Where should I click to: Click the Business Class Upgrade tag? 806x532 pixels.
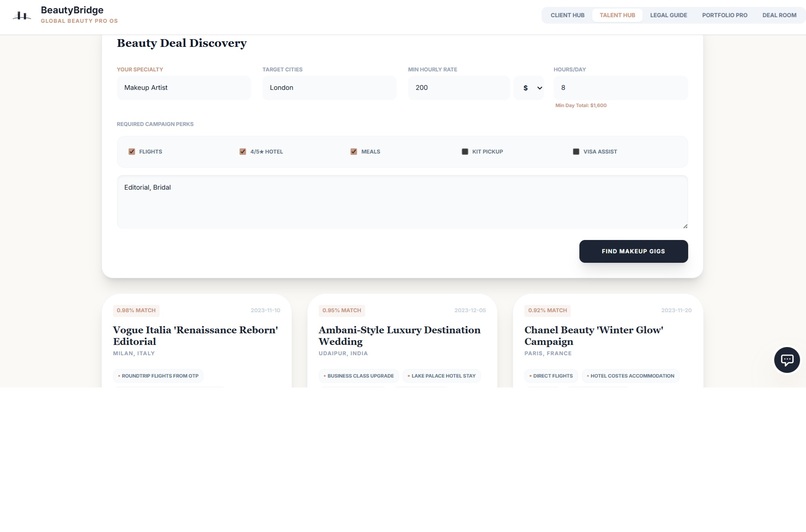click(359, 376)
